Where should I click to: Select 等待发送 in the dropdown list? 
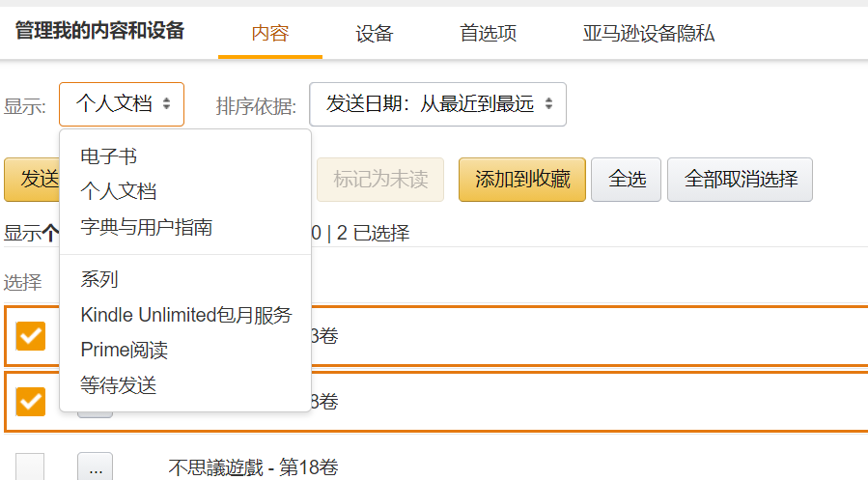(119, 385)
